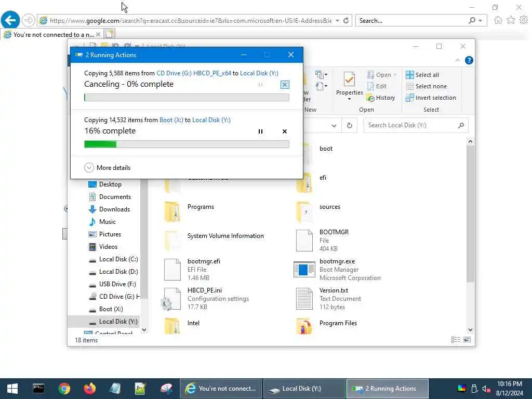Cancel the Boot (X:) copy operation
The width and height of the screenshot is (532, 399).
[x=285, y=131]
